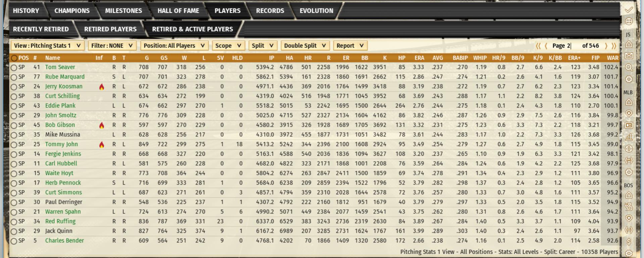Open the Position: All Players dropdown
This screenshot has width=644, height=258.
click(174, 46)
